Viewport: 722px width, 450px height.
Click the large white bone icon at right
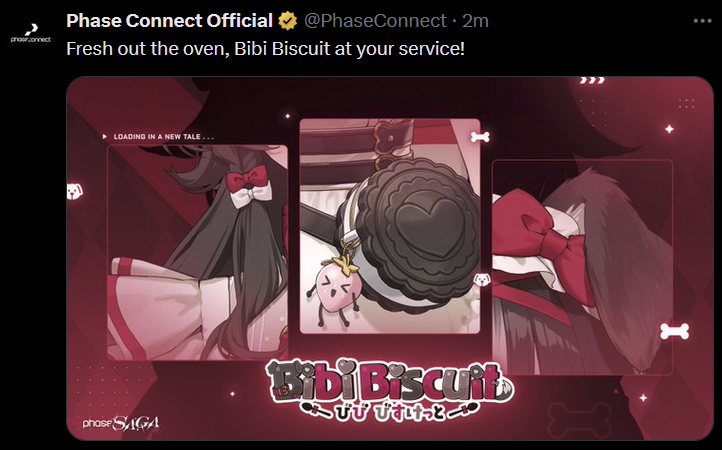[x=675, y=331]
